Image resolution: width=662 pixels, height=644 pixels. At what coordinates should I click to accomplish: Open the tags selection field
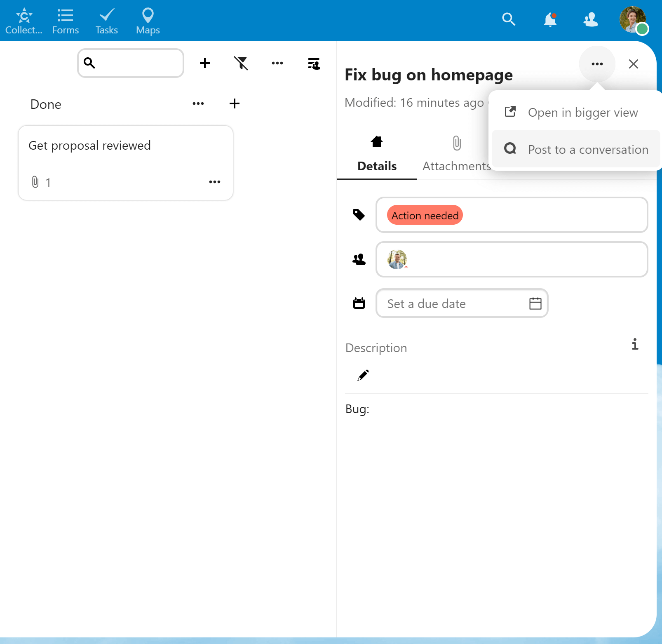click(x=512, y=215)
